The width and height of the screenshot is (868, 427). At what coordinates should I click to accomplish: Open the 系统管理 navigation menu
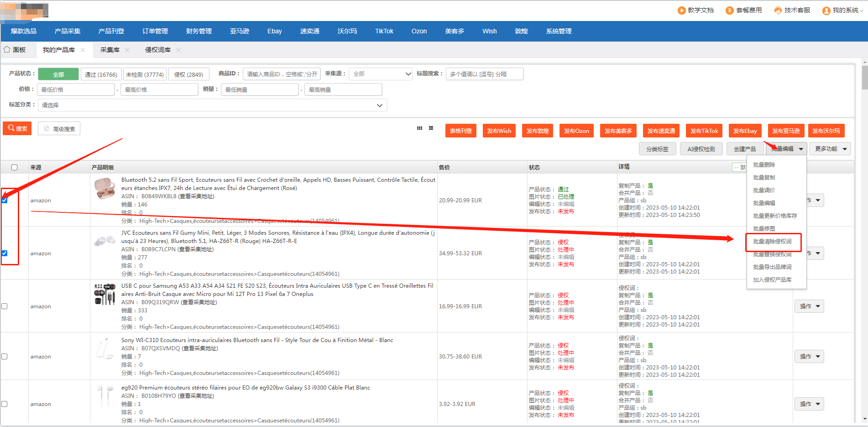(x=559, y=31)
